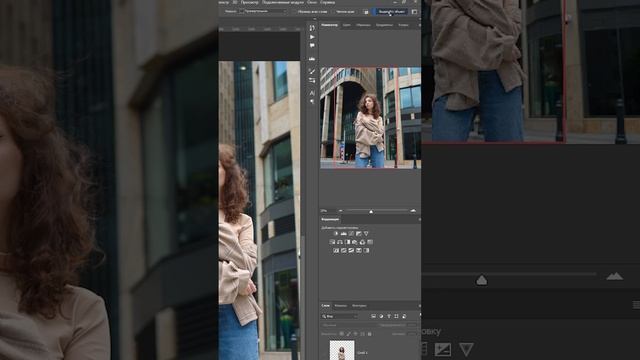Switch to the 'Образцы' panel tab
Viewport: 640px width, 360px height.
pos(363,25)
